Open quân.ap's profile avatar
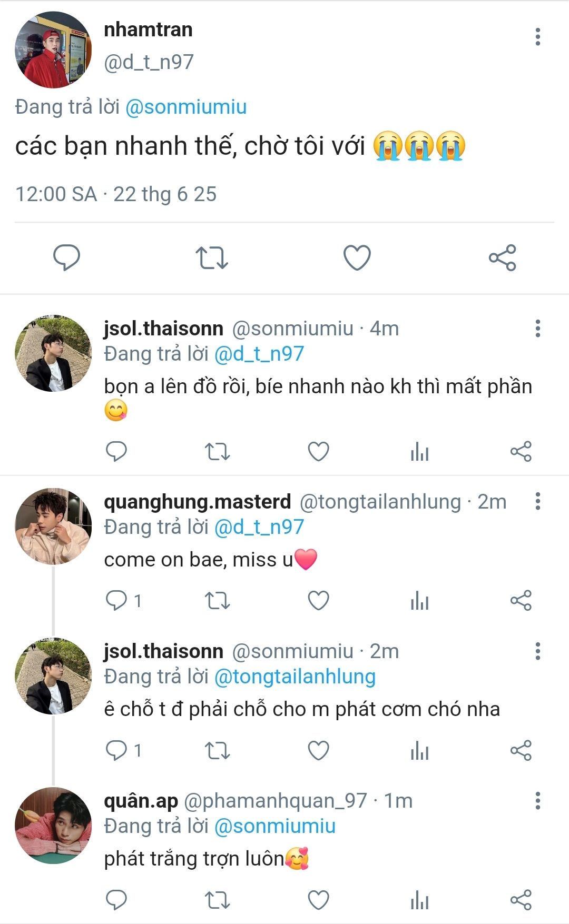The height and width of the screenshot is (924, 569). coord(53,826)
